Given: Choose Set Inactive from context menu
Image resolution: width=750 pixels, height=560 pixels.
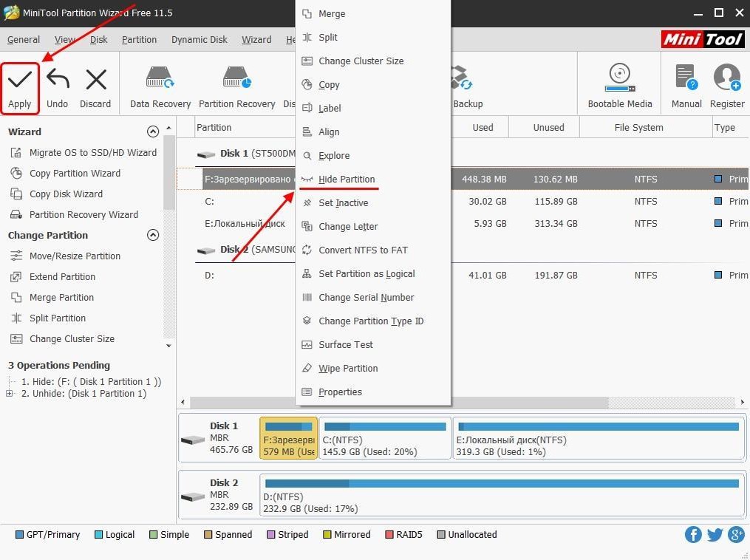Looking at the screenshot, I should click(373, 202).
